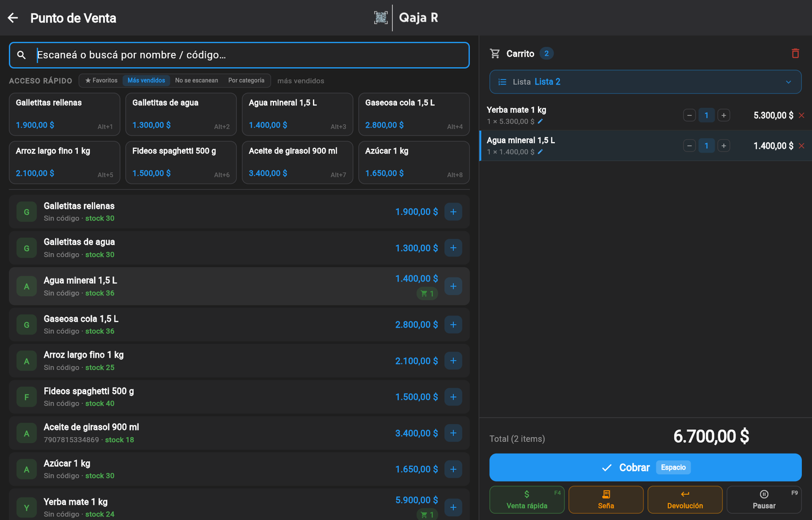812x520 pixels.
Task: Focus the product search field
Action: point(239,55)
